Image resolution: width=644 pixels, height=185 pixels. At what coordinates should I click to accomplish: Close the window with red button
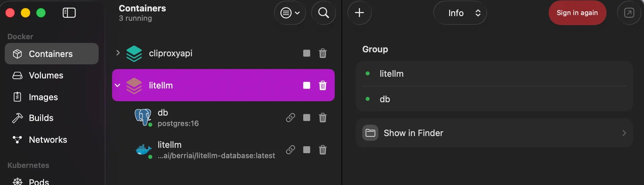click(x=10, y=13)
